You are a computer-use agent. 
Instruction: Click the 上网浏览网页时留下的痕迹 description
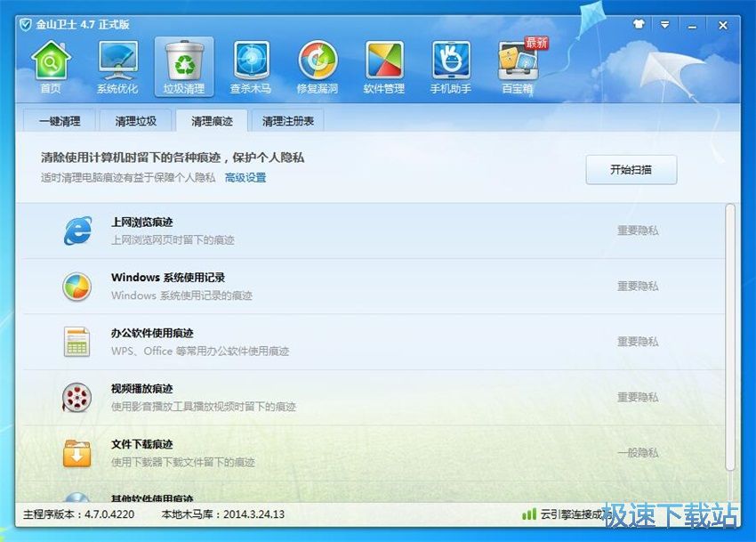click(x=173, y=240)
